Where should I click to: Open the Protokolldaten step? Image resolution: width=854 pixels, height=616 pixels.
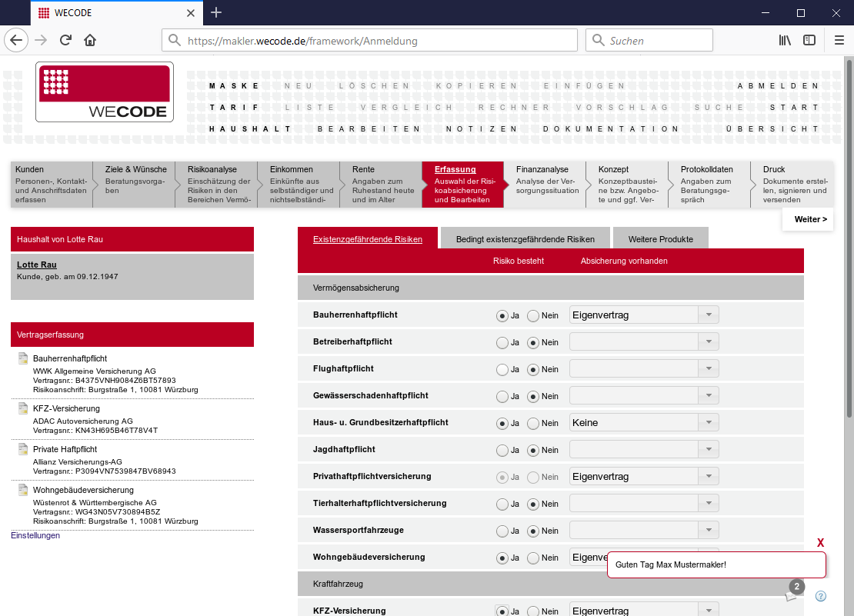[709, 185]
